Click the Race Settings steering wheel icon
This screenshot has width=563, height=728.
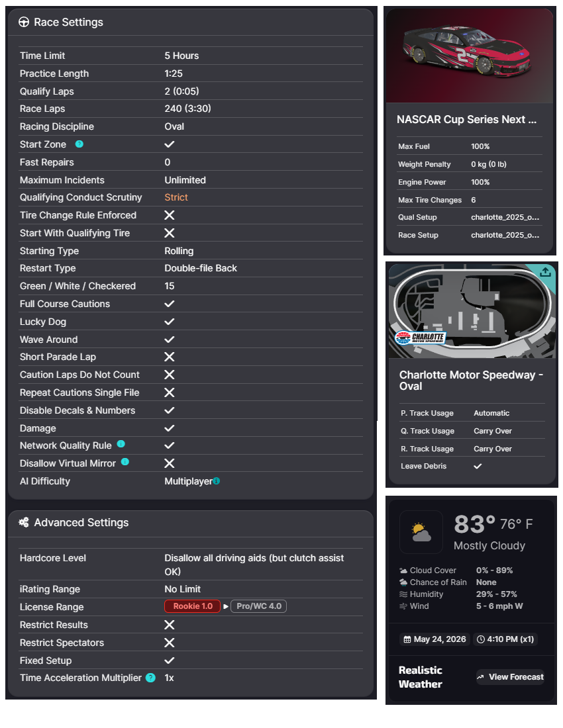click(x=24, y=23)
